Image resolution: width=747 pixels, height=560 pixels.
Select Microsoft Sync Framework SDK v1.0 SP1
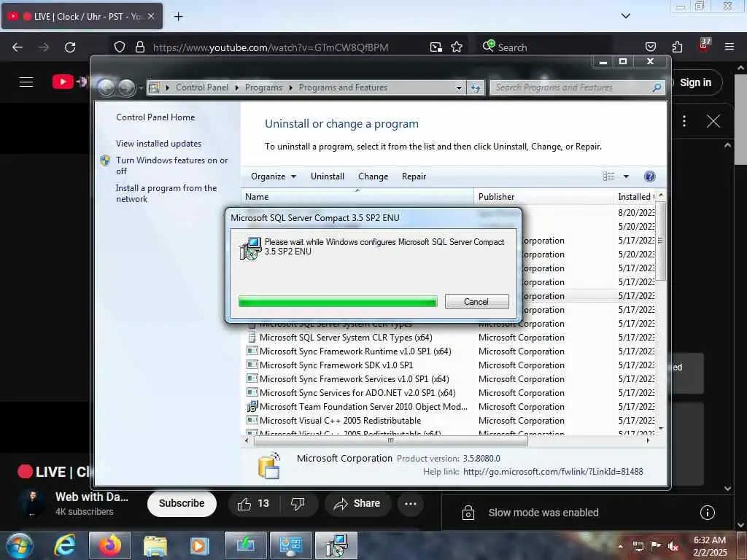pyautogui.click(x=336, y=365)
